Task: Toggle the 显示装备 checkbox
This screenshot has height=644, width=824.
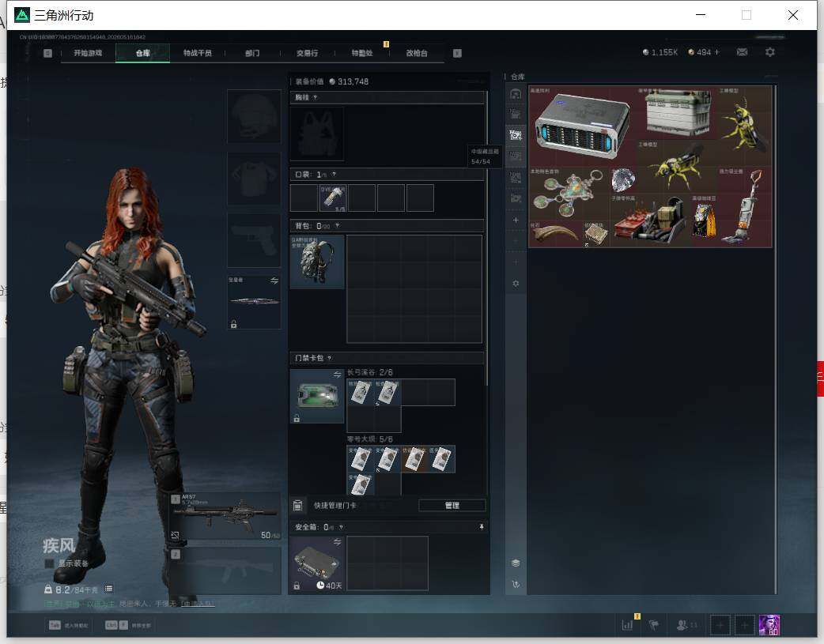Action: pos(49,563)
